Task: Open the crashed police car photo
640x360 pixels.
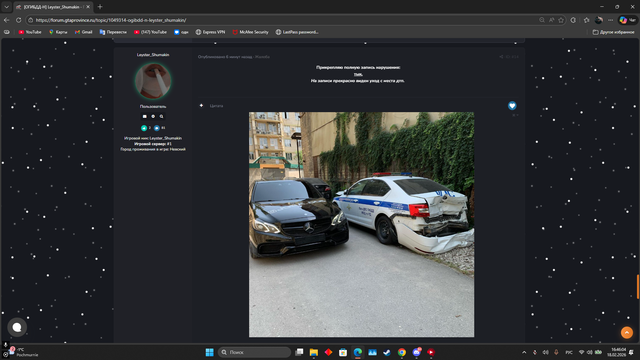Action: pos(362,224)
